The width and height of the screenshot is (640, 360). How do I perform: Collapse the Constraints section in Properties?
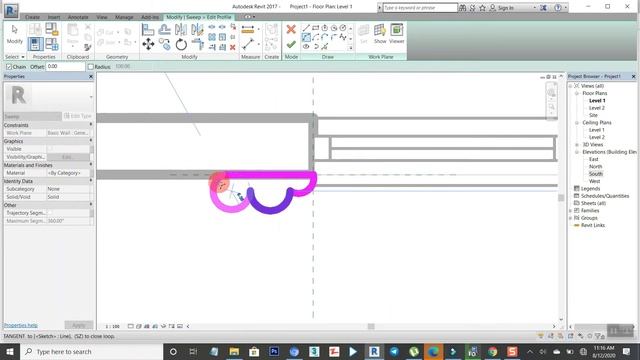pos(91,124)
